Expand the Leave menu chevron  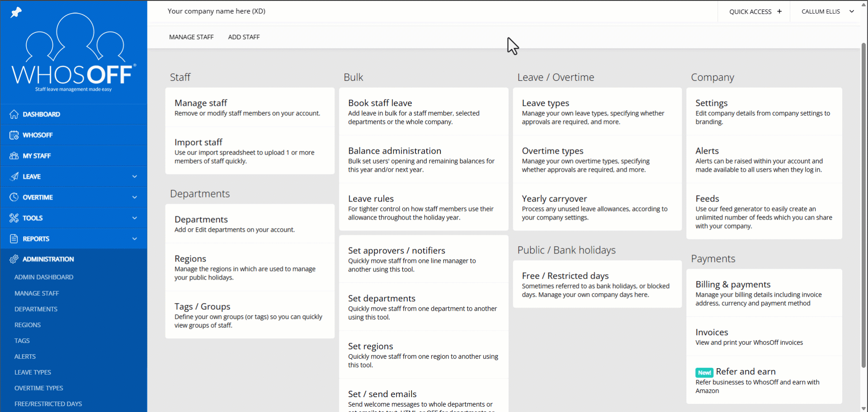134,177
